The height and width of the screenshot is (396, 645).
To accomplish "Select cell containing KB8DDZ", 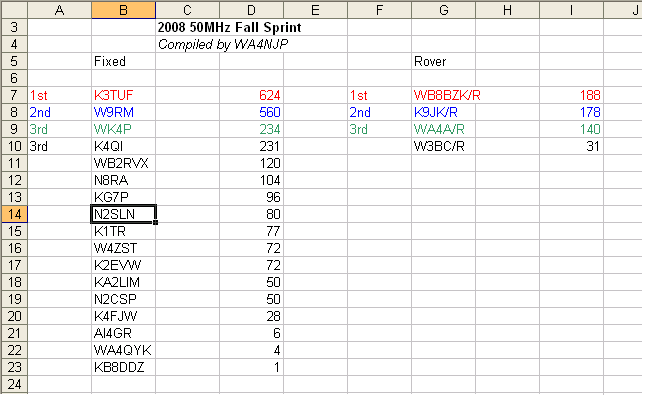I will (x=123, y=367).
